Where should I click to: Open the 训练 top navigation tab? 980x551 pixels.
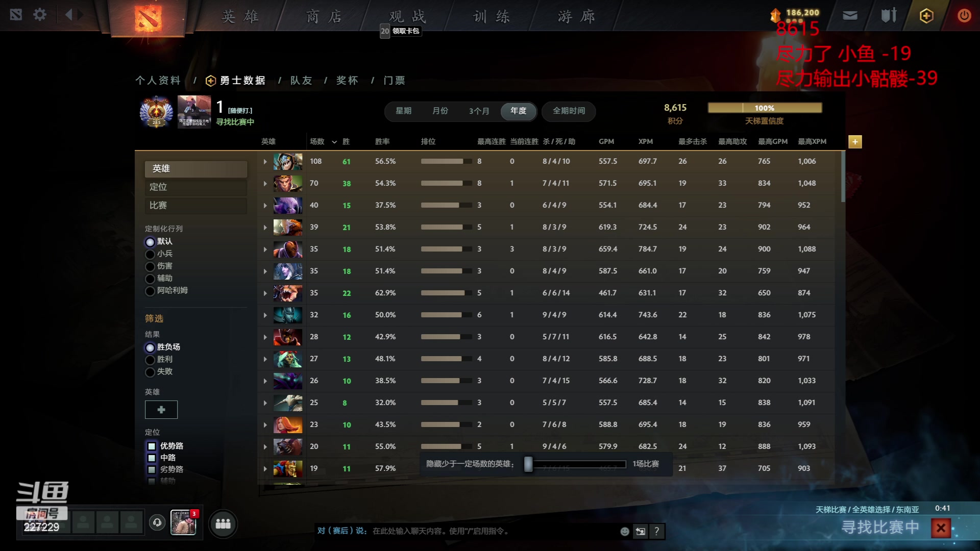[492, 16]
